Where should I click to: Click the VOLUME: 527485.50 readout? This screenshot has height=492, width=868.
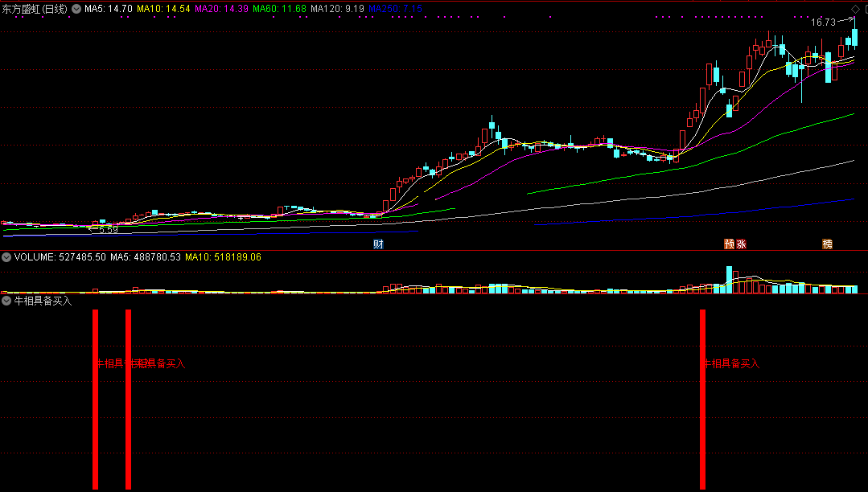coord(60,257)
